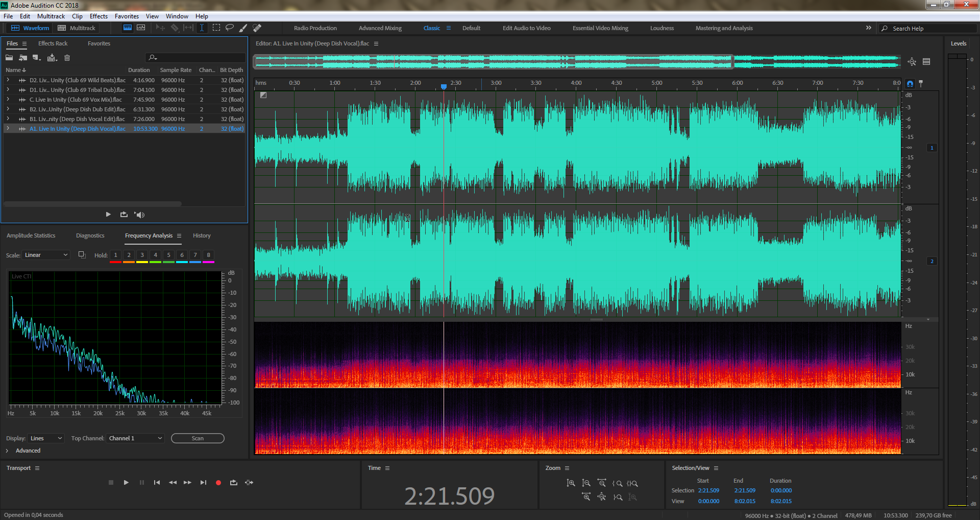Viewport: 980px width, 520px height.
Task: Toggle timeline snapping magnet icon
Action: click(910, 84)
